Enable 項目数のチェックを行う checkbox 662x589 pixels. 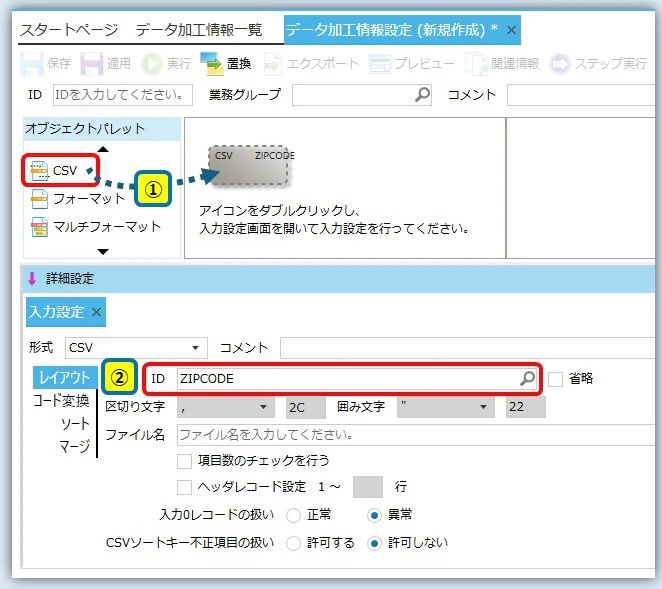[184, 461]
